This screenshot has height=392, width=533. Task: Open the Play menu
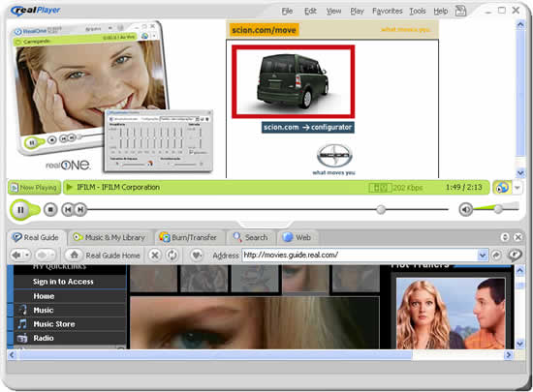coord(357,12)
